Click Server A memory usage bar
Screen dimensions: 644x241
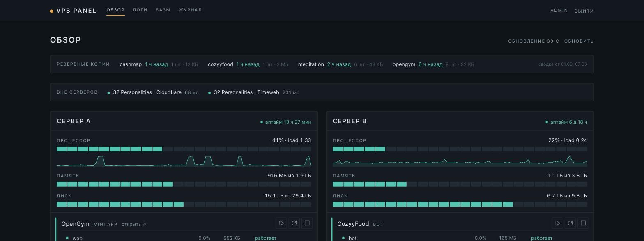[184, 184]
